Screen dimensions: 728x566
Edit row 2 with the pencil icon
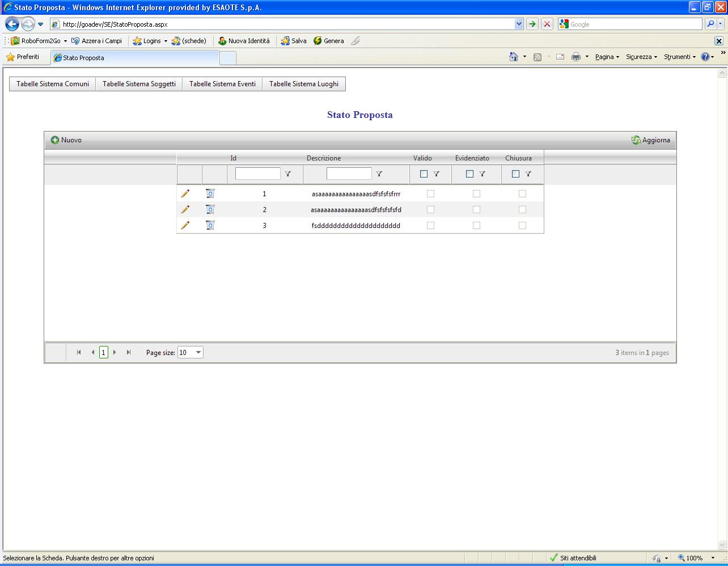click(185, 210)
